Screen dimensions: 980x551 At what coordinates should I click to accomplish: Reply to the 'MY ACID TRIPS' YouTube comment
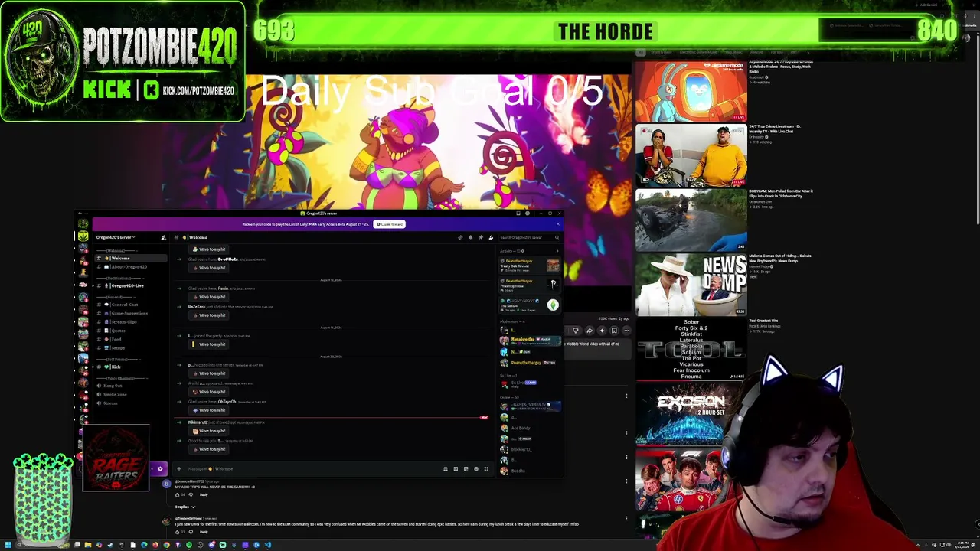204,494
